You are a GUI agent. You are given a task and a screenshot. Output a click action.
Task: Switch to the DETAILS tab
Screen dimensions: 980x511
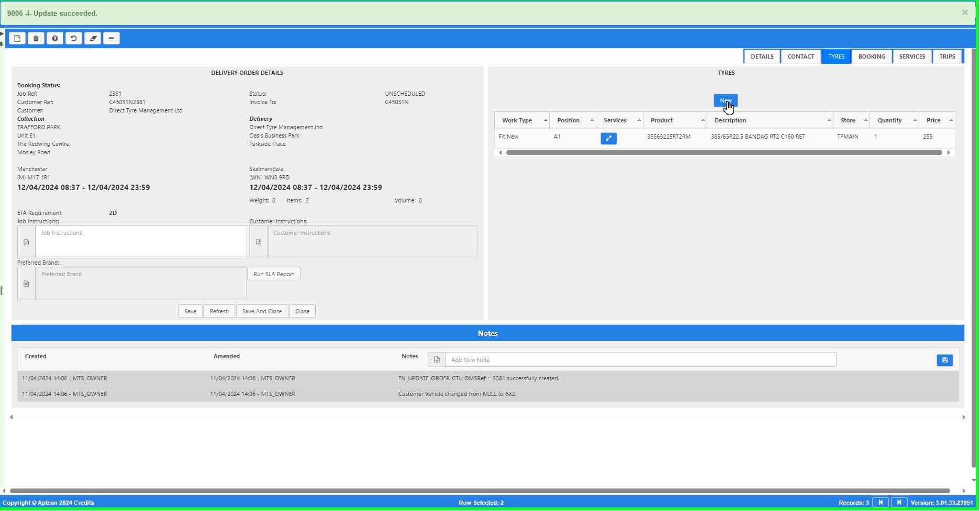(x=762, y=56)
